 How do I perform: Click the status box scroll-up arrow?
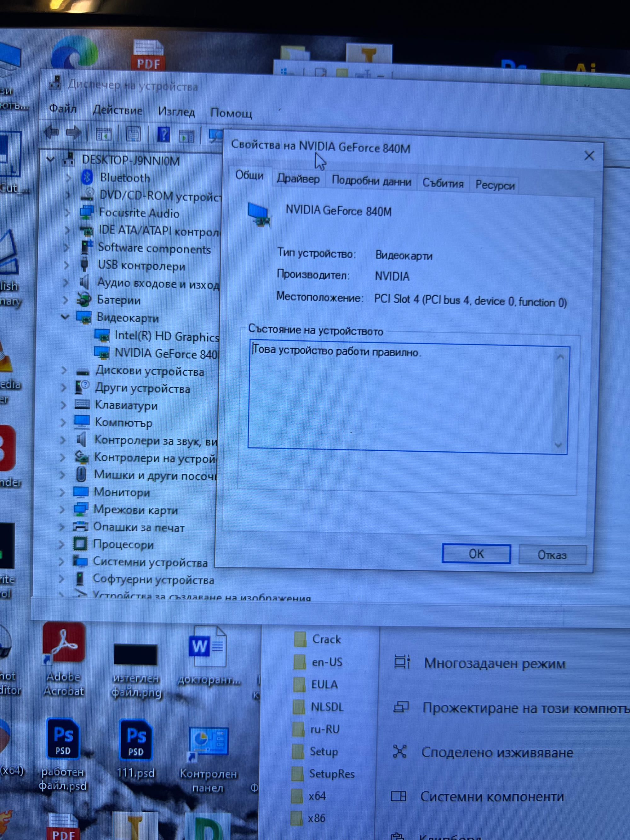click(x=560, y=357)
